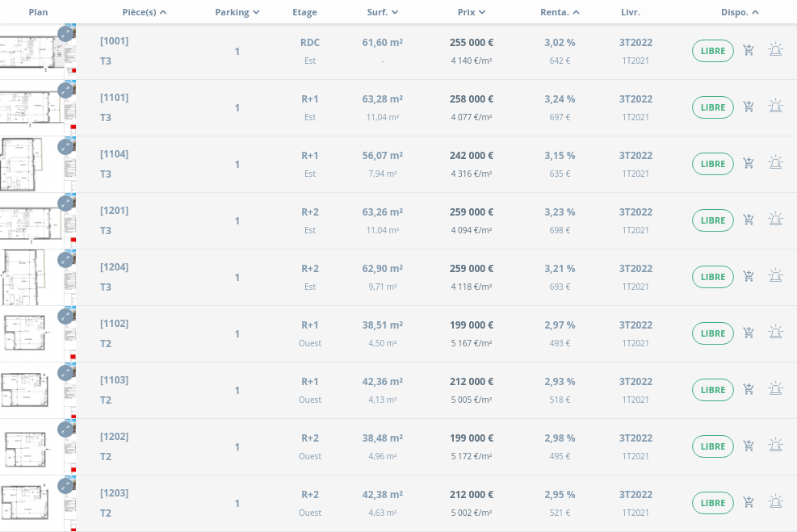Click cart icon for lot 1202
This screenshot has height=532, width=797.
point(749,446)
